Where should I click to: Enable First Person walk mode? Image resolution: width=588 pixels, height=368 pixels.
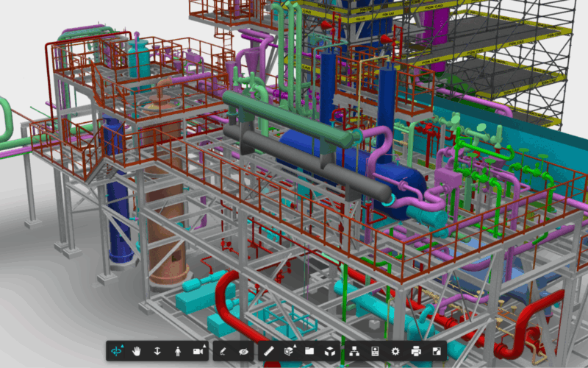click(177, 352)
